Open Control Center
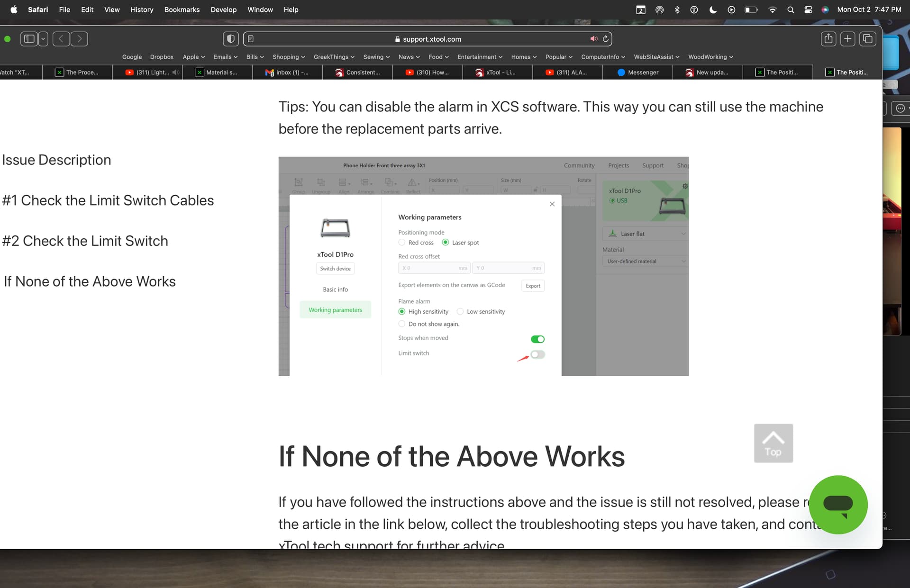This screenshot has height=588, width=910. 808,9
